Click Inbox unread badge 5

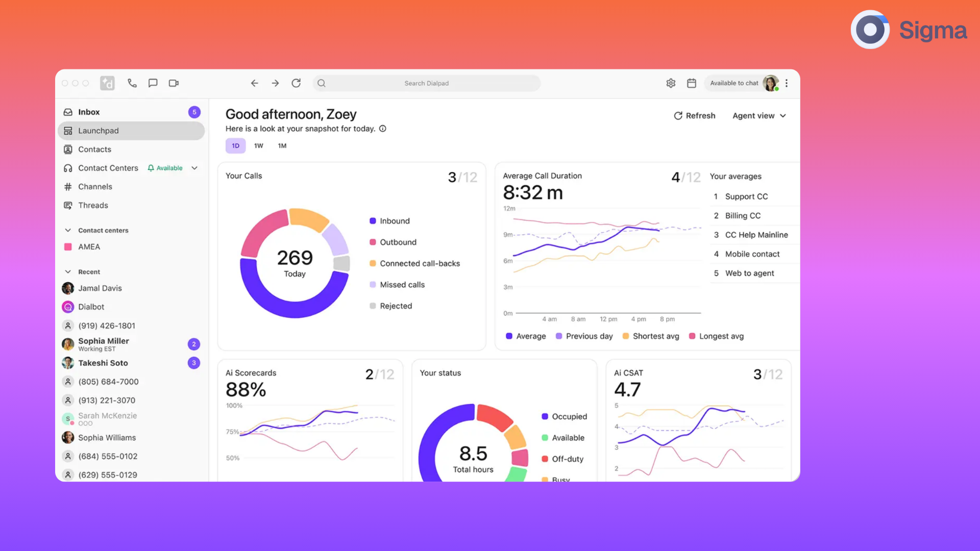click(194, 112)
